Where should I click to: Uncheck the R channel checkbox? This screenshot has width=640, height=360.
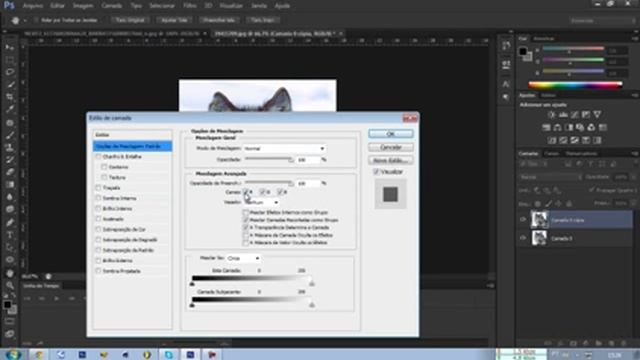click(x=246, y=192)
